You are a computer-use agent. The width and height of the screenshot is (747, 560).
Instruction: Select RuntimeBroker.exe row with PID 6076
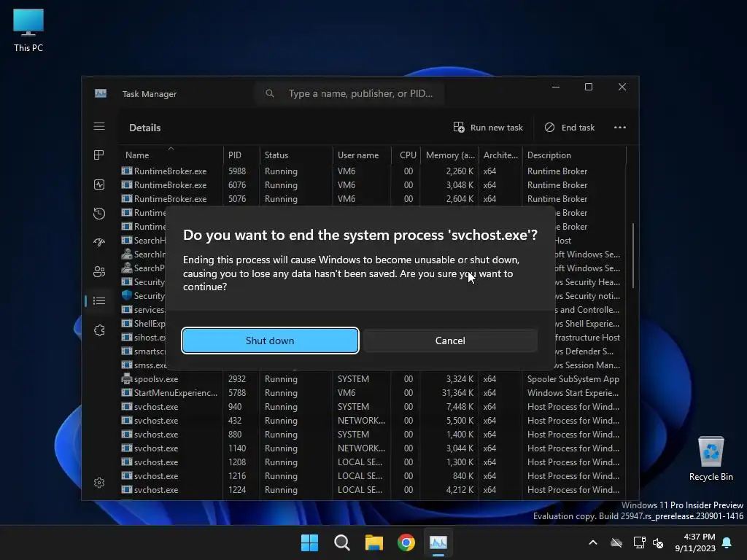[x=373, y=184]
